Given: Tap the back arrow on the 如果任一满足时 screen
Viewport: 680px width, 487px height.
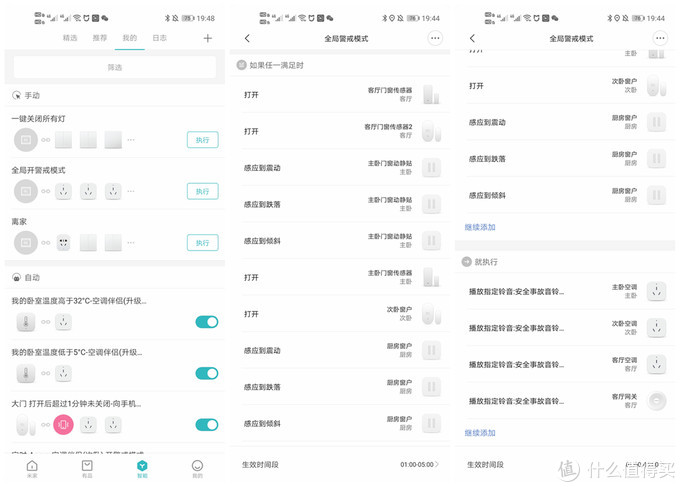Looking at the screenshot, I should point(247,38).
